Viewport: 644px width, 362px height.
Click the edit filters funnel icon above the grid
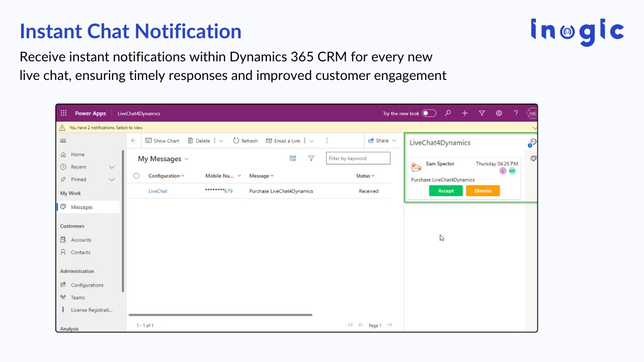(311, 158)
